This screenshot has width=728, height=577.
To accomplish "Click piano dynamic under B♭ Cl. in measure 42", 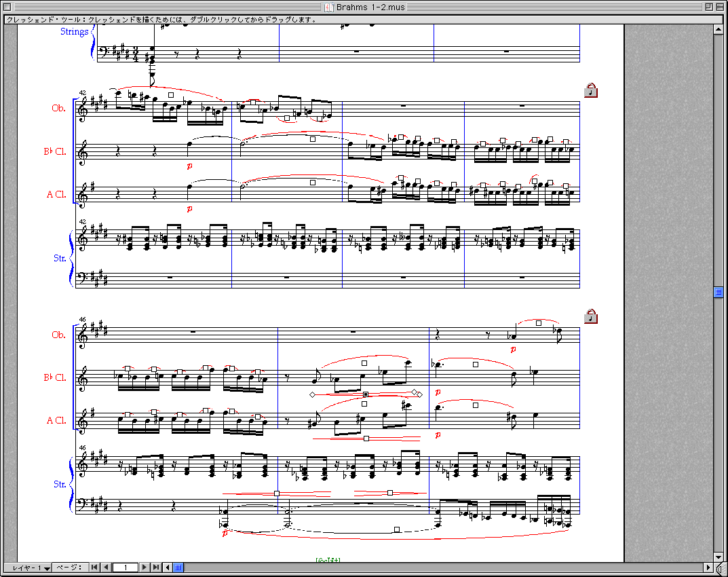I will (x=189, y=166).
